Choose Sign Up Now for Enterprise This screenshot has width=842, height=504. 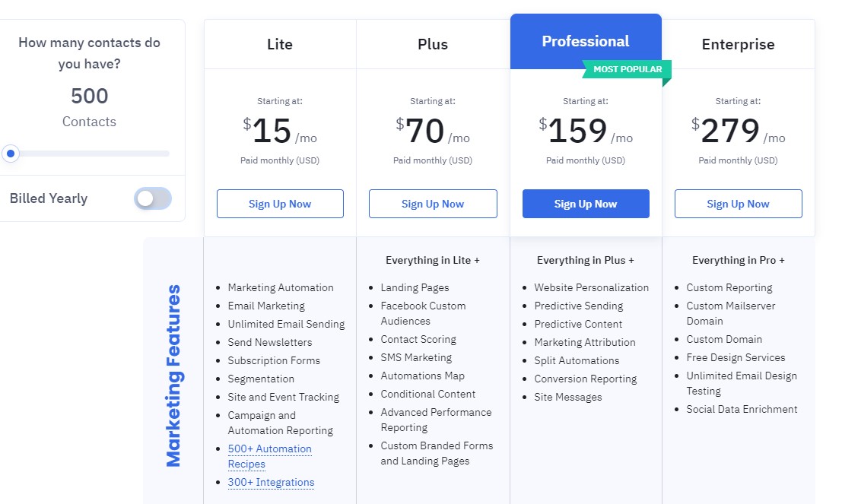tap(738, 204)
